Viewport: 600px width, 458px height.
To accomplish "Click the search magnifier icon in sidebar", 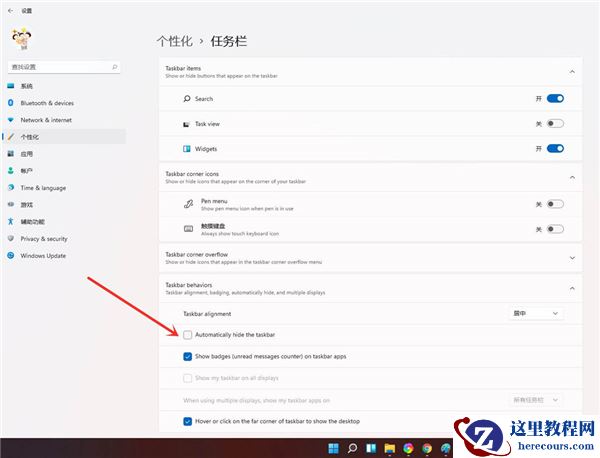I will point(114,67).
